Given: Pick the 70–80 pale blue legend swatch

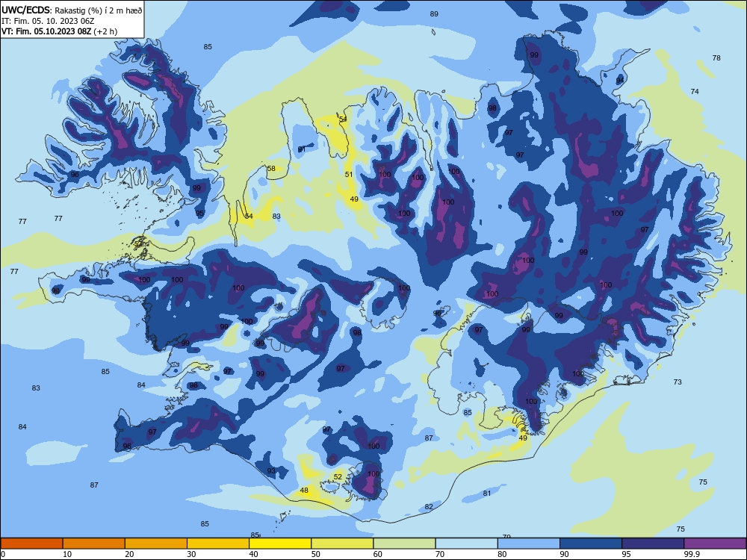Looking at the screenshot, I should (466, 544).
